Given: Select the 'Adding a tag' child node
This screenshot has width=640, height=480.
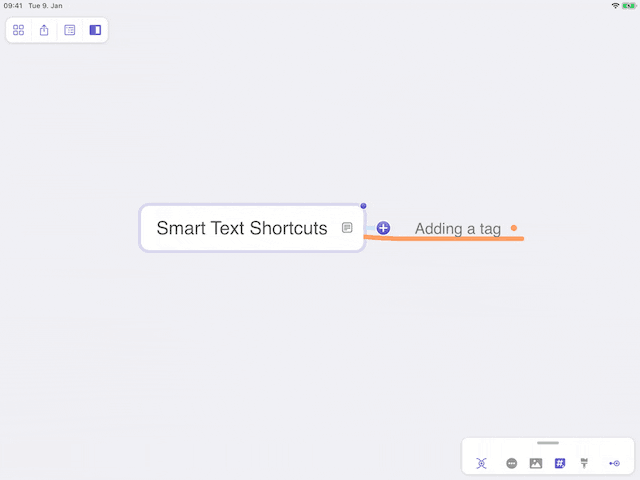Looking at the screenshot, I should tap(458, 229).
